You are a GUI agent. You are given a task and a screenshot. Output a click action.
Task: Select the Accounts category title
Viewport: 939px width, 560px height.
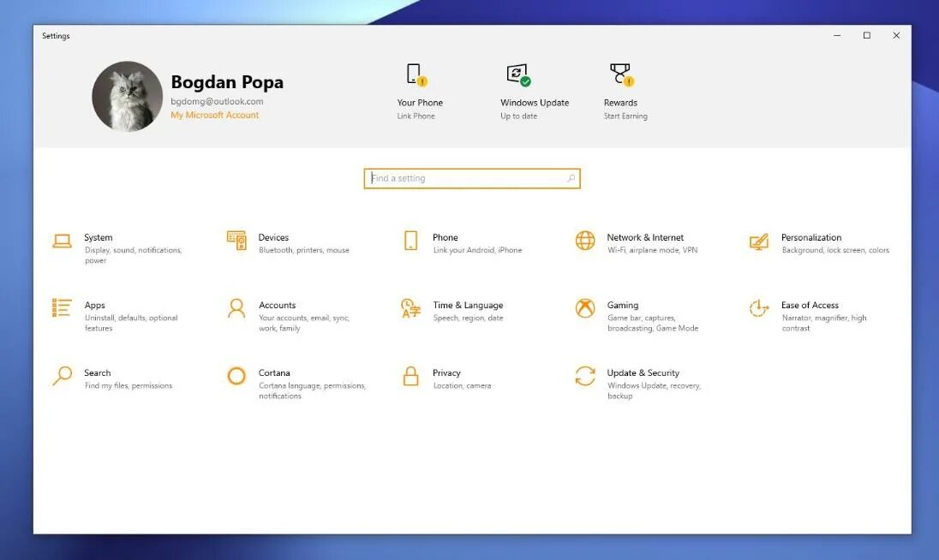tap(278, 305)
